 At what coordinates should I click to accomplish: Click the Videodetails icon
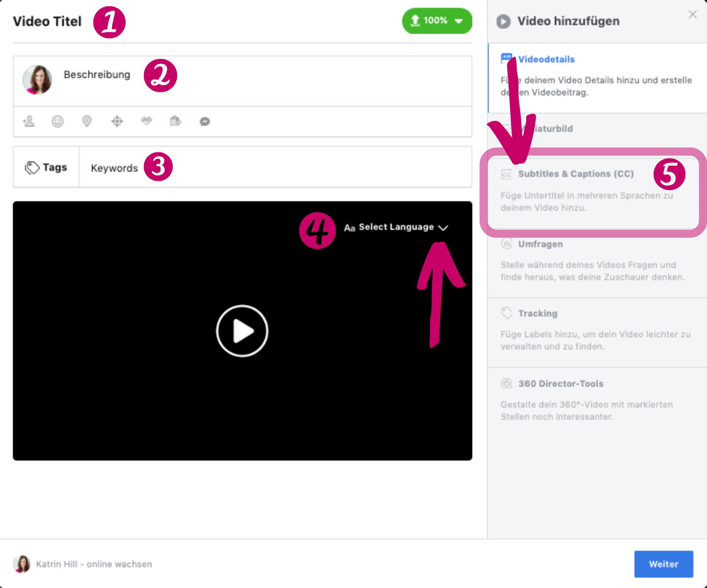[507, 59]
